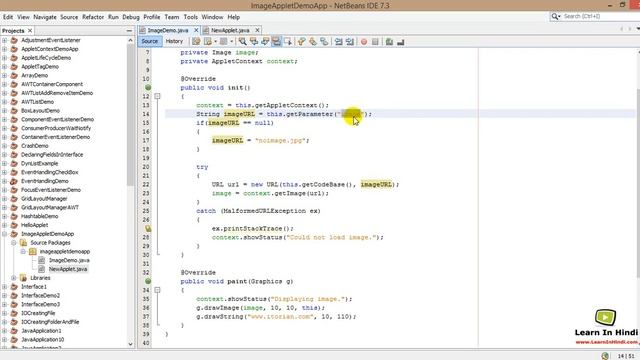The height and width of the screenshot is (360, 640).
Task: Click the "noimage.jpg" string literal
Action: (280, 140)
